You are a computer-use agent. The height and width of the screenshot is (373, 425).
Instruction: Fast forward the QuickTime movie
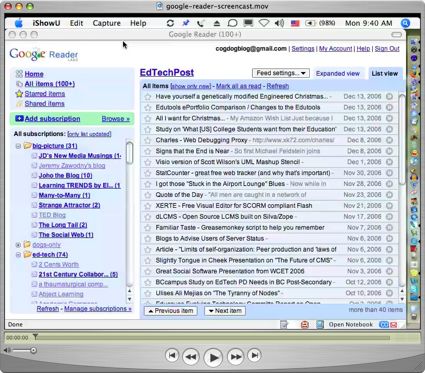[x=236, y=357]
